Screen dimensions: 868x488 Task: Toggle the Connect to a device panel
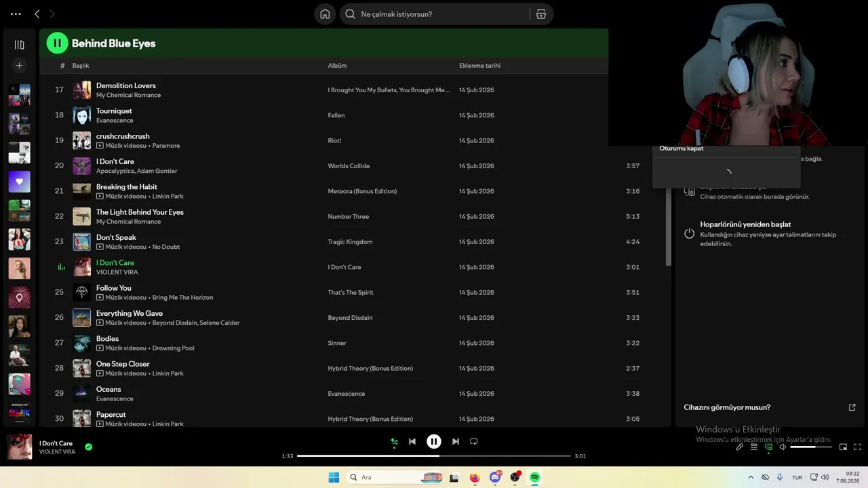click(768, 447)
